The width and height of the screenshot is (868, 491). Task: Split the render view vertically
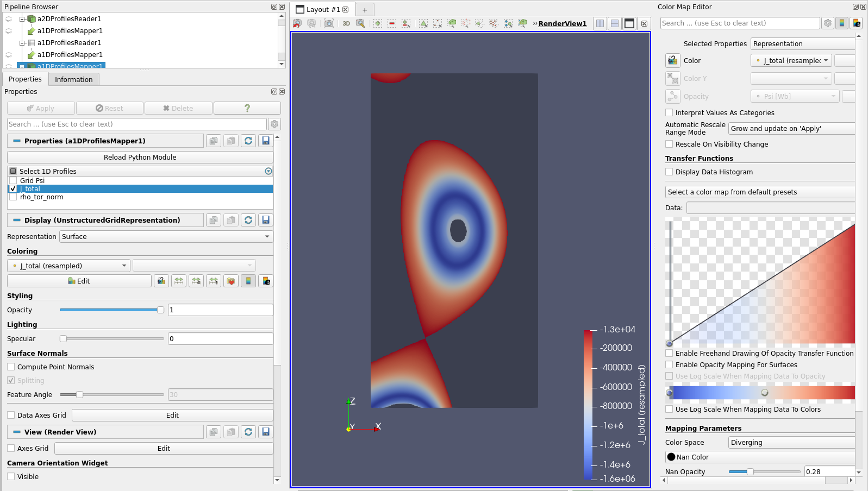pos(615,23)
